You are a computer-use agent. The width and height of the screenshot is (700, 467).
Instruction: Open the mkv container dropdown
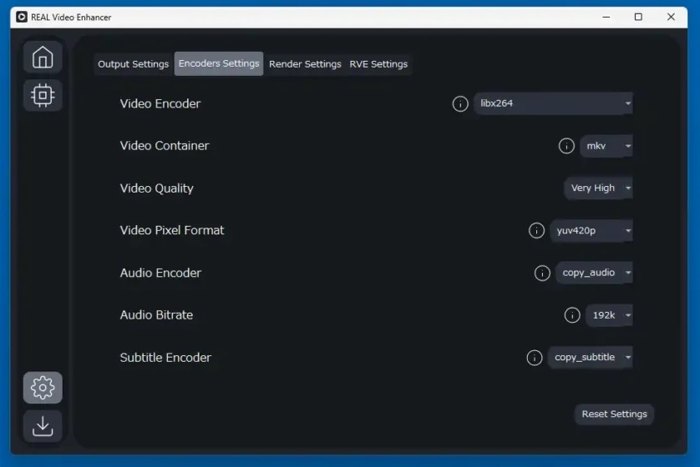point(606,146)
